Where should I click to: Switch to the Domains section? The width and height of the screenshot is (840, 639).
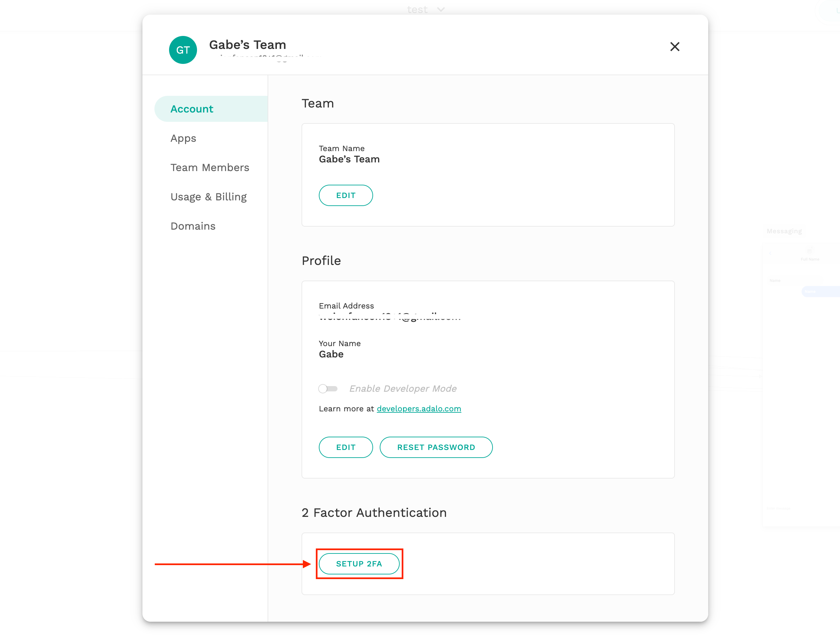[193, 226]
